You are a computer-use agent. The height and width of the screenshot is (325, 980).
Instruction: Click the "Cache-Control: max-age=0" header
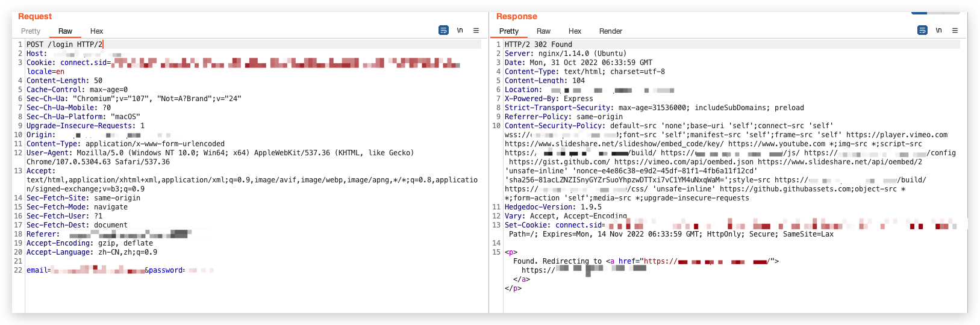tap(77, 90)
